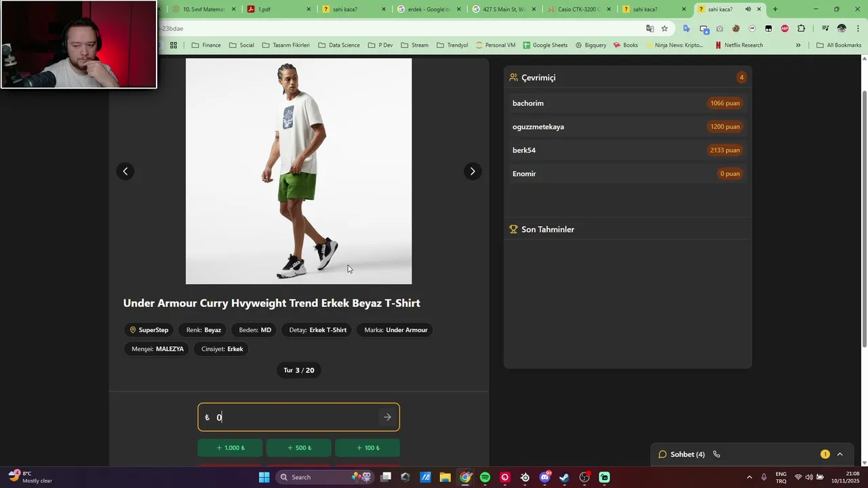Screen dimensions: 868x488
Task: Open the camera screenshot extension
Action: coord(719,28)
